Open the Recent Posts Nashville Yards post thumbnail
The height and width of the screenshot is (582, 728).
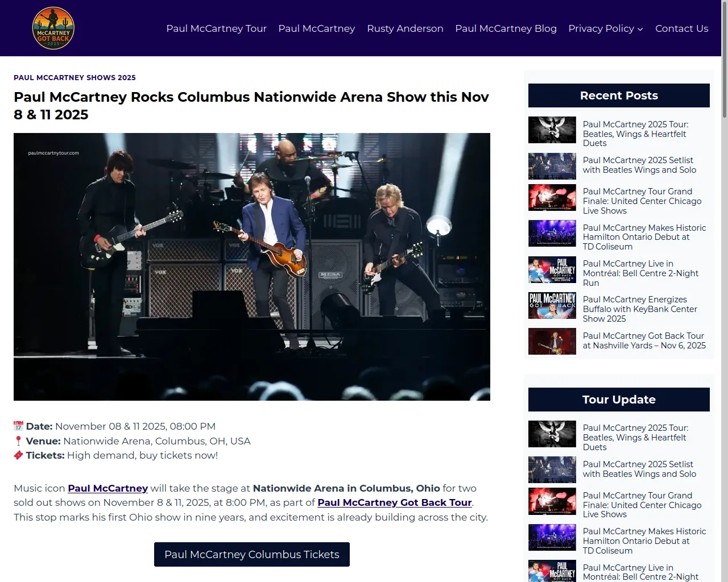(552, 341)
